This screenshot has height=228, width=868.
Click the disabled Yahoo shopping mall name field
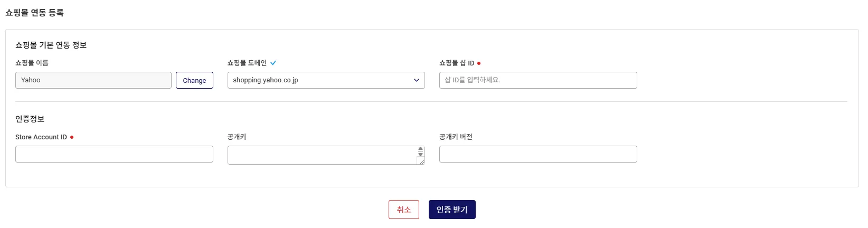93,80
